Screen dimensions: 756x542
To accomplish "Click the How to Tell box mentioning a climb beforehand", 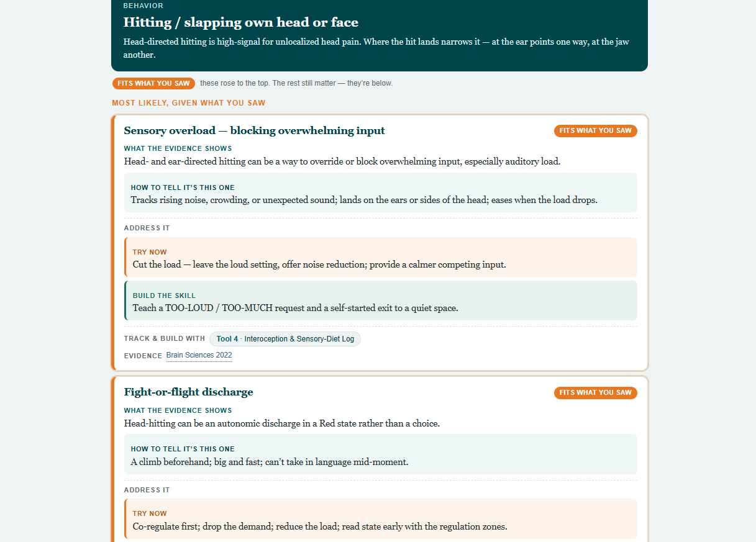I will click(x=381, y=454).
